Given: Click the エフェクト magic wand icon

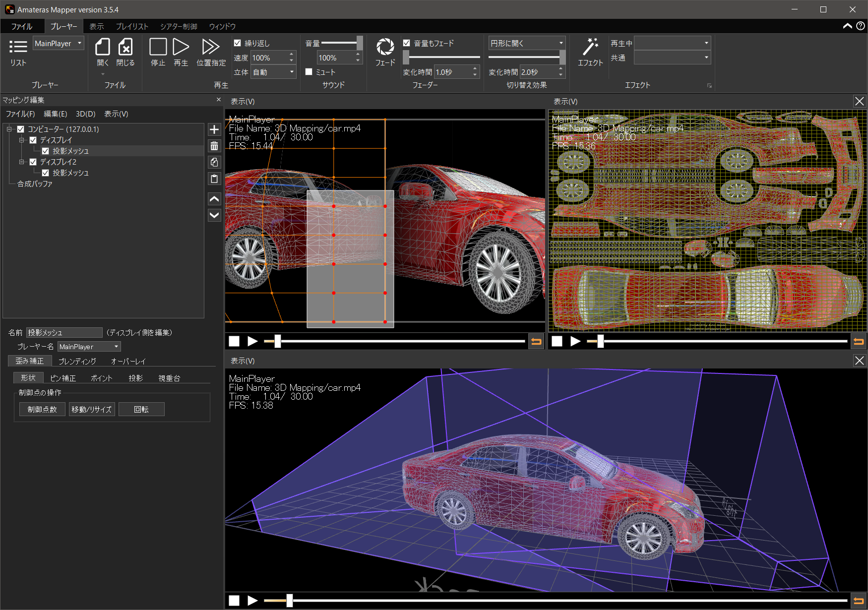Looking at the screenshot, I should [x=590, y=47].
